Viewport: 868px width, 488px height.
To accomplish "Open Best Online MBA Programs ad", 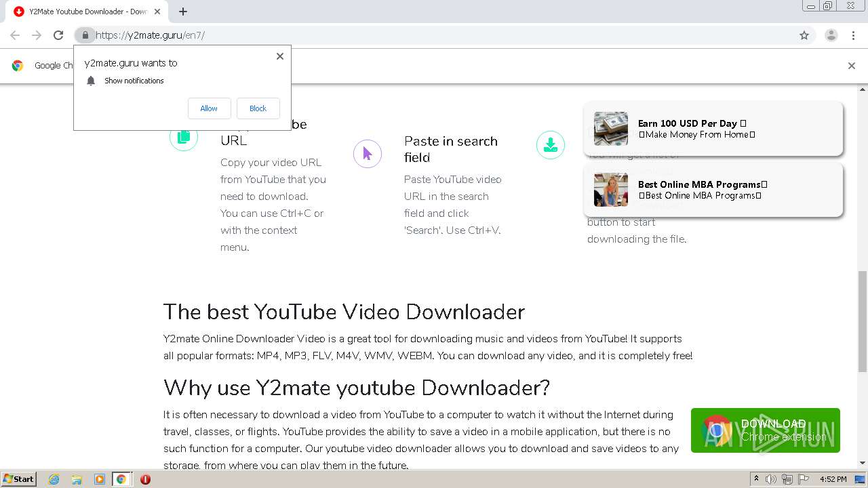I will [x=713, y=190].
